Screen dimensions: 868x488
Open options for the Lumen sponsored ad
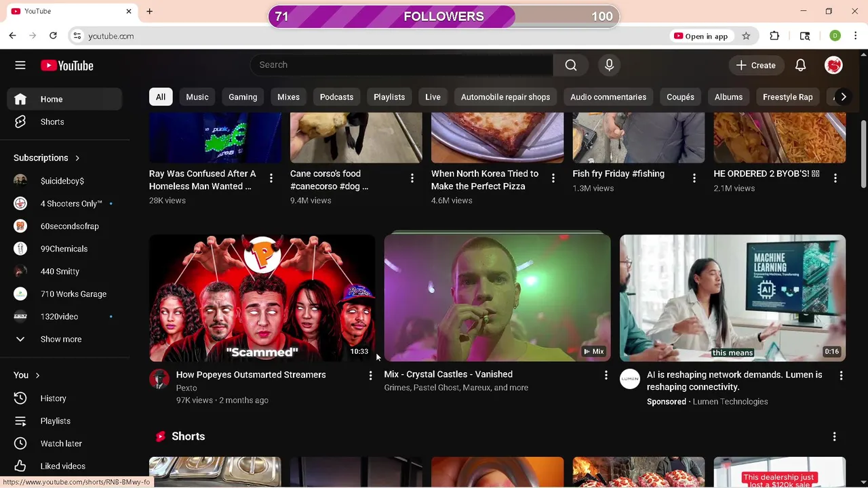tap(841, 375)
